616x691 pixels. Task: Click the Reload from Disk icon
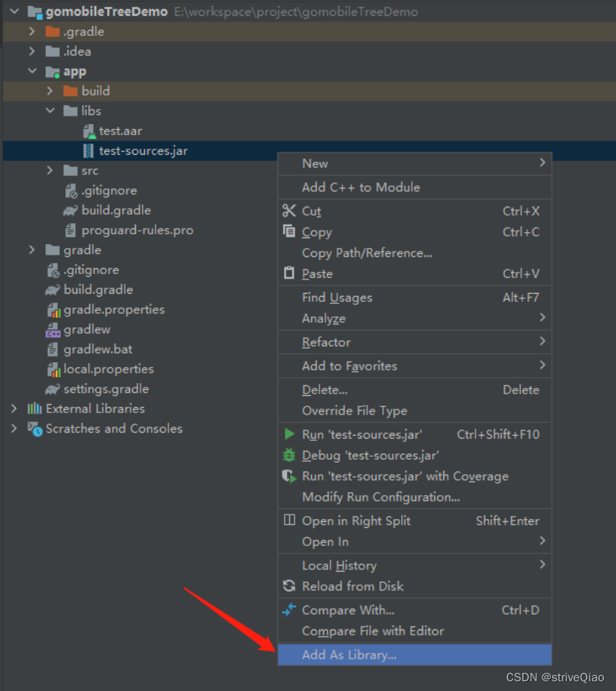coord(289,586)
